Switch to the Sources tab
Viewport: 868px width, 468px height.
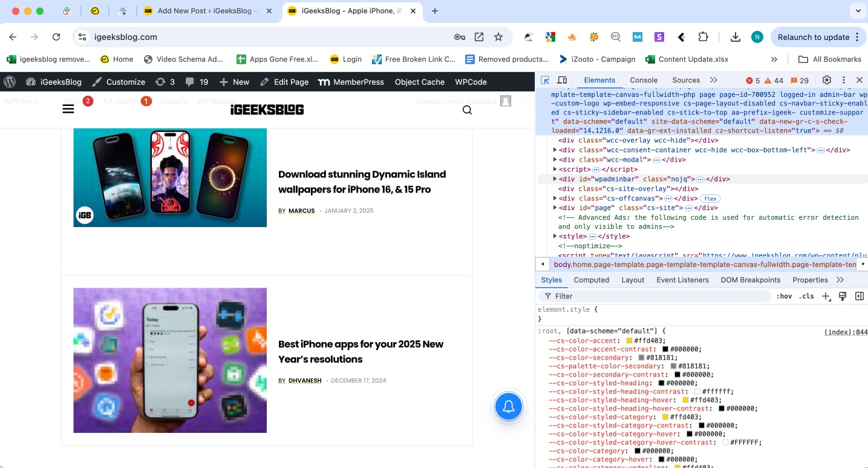click(686, 80)
